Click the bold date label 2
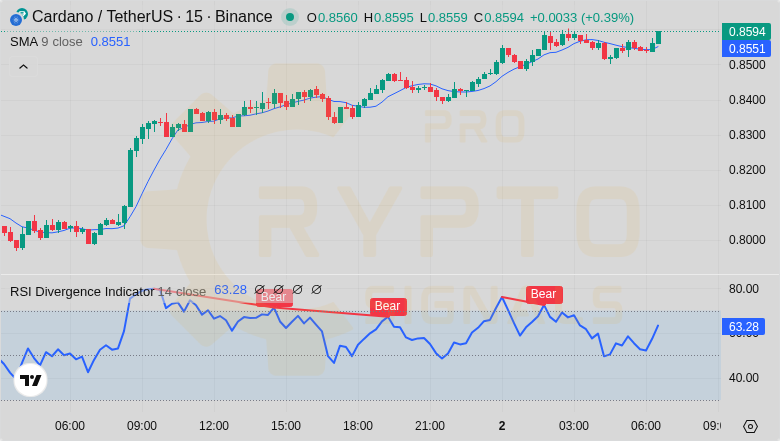 pos(502,426)
